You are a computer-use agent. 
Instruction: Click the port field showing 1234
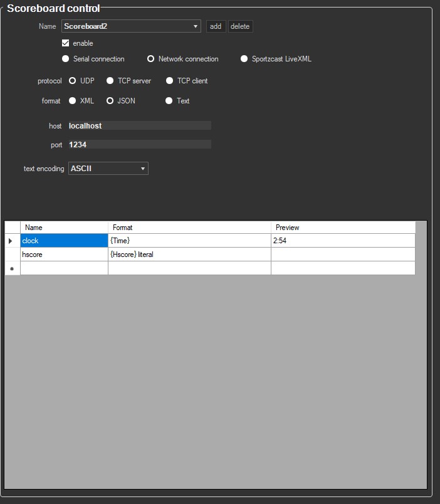coord(139,145)
